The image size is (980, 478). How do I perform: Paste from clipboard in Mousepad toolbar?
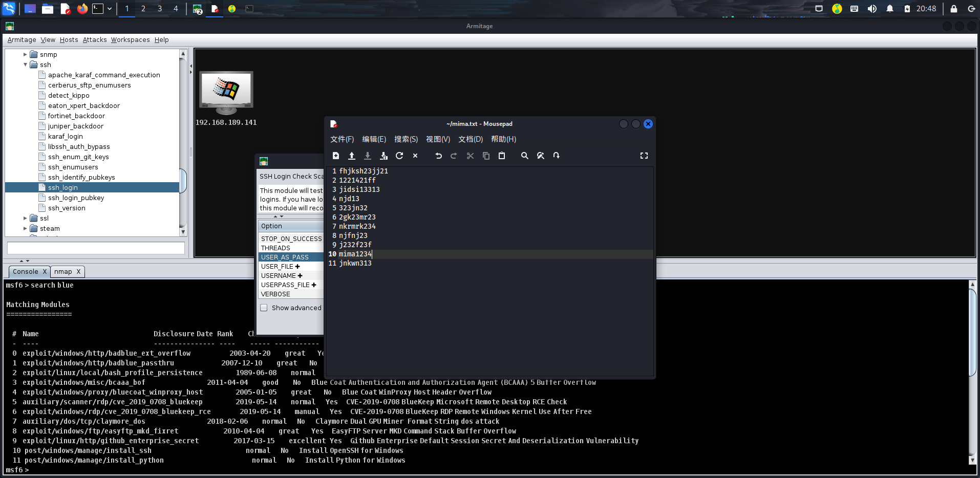coord(502,156)
